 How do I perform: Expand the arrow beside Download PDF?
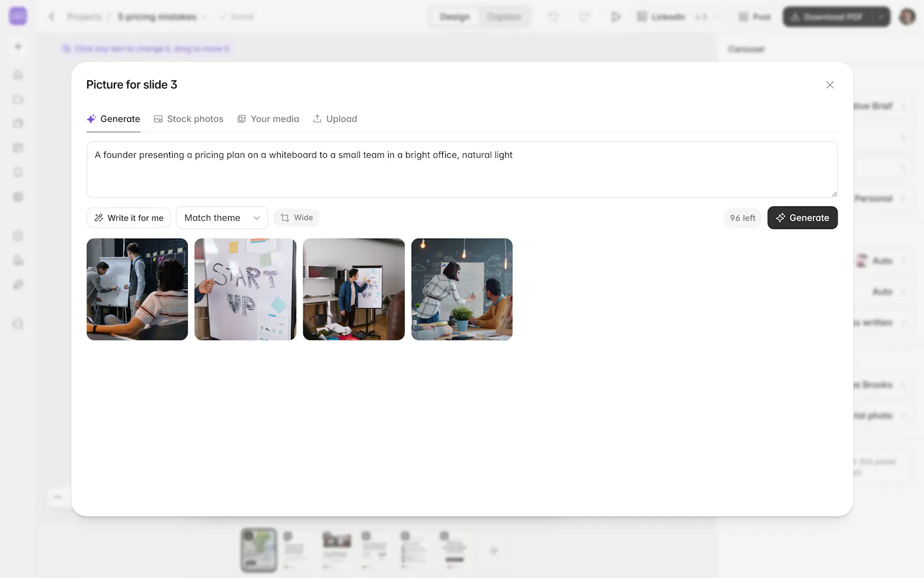coord(881,17)
